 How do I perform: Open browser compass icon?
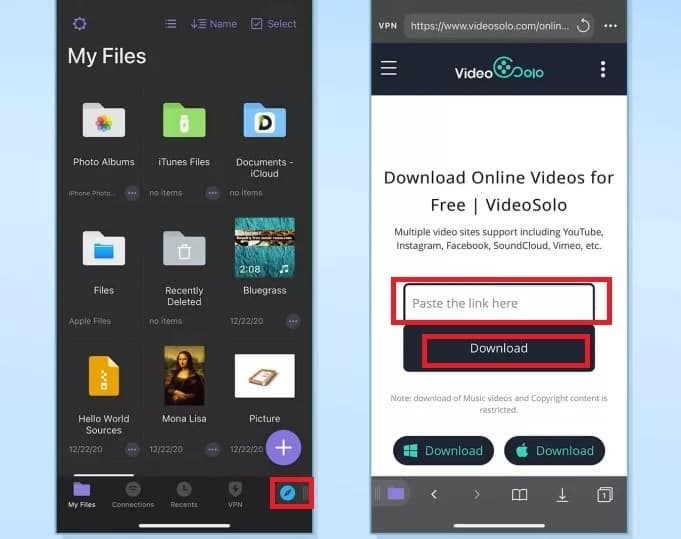coord(288,493)
